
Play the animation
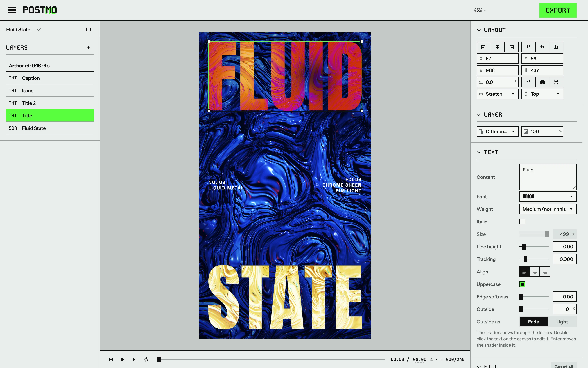tap(123, 360)
